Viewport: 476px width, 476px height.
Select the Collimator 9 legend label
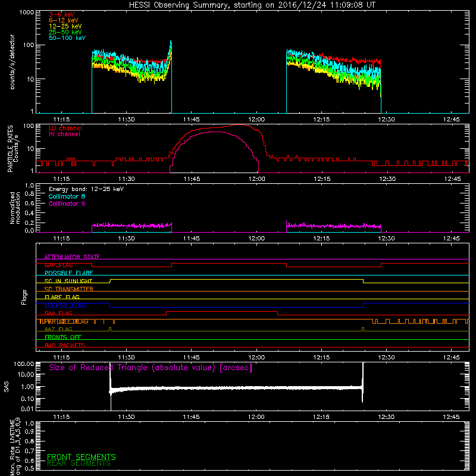click(x=67, y=203)
